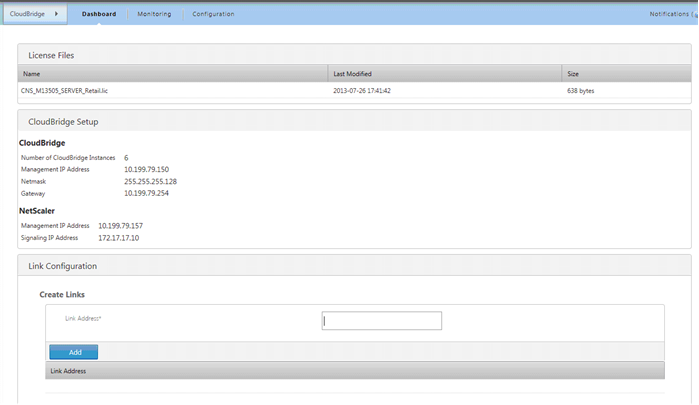The image size is (699, 405).
Task: Click the Create Links subheading
Action: [x=62, y=294]
